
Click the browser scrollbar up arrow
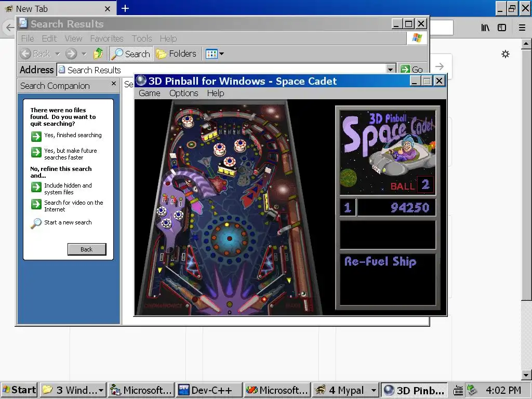[x=526, y=44]
